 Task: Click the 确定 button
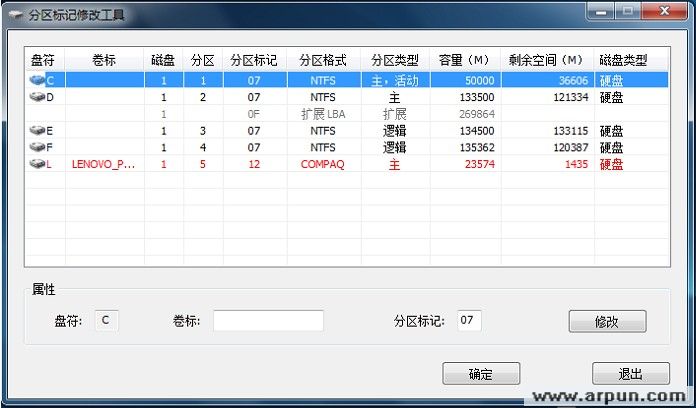tap(481, 374)
